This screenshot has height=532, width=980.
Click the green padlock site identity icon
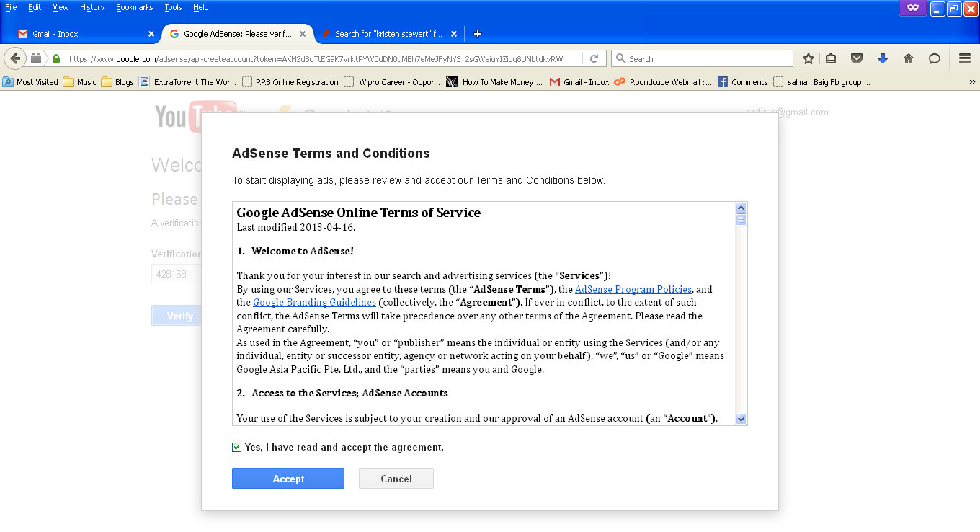56,58
